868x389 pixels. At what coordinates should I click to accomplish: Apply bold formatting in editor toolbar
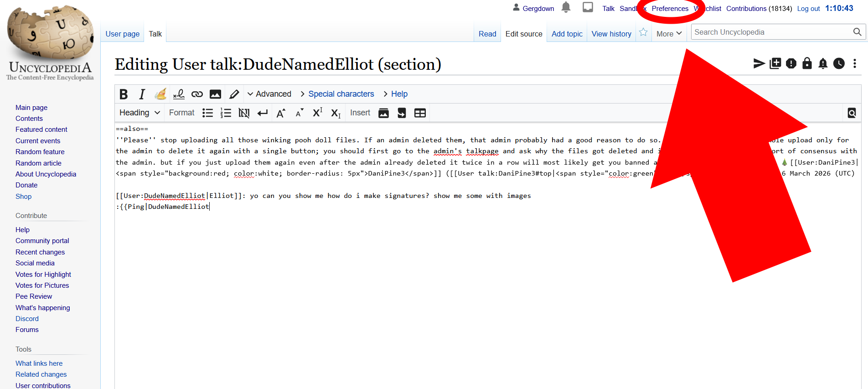tap(124, 94)
